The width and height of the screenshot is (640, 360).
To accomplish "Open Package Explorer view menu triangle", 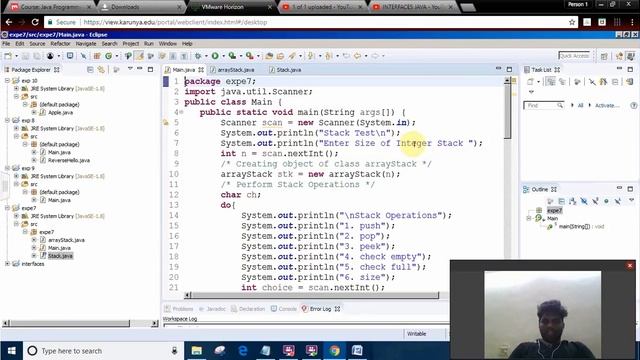I will click(x=130, y=69).
